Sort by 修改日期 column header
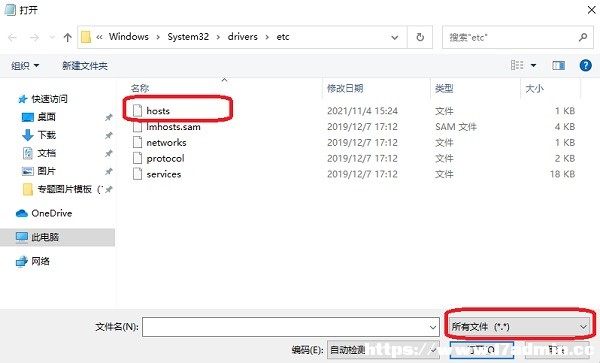 (x=345, y=88)
